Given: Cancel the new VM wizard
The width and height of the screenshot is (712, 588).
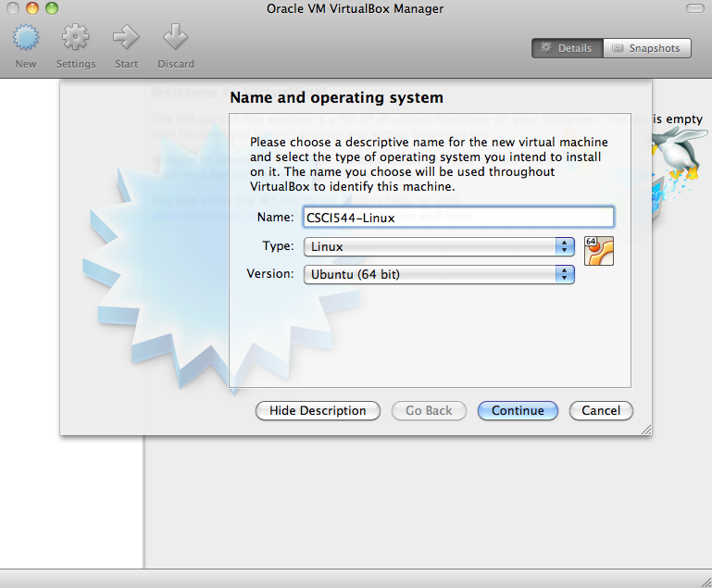Looking at the screenshot, I should [601, 410].
